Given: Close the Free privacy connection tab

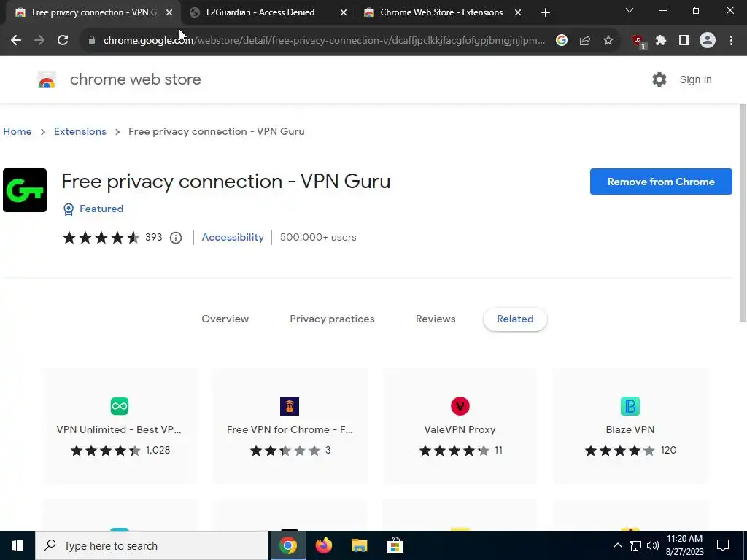Looking at the screenshot, I should click(x=169, y=13).
